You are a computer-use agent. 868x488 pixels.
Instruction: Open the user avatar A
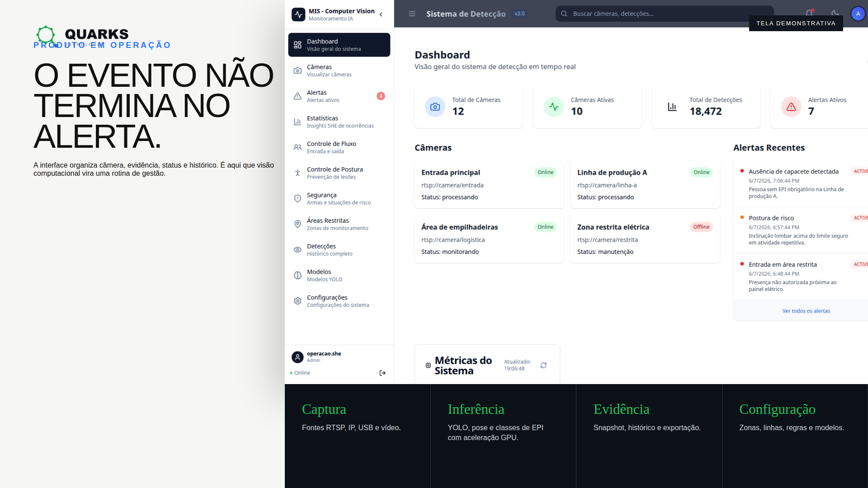(x=858, y=14)
